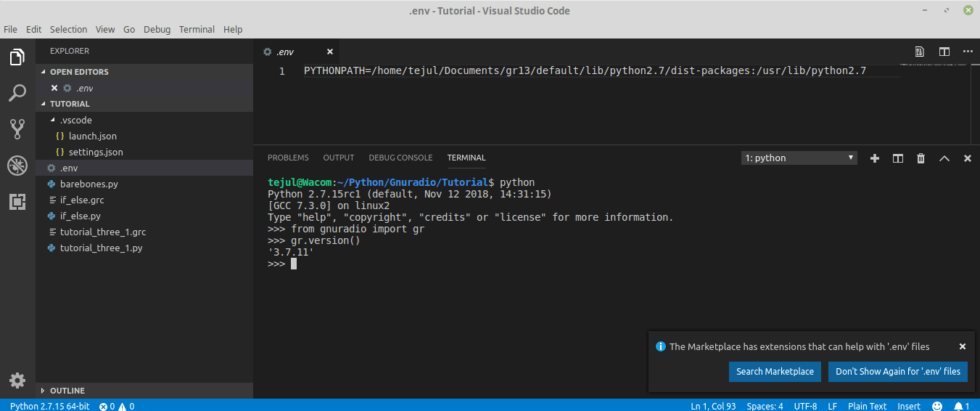Image resolution: width=980 pixels, height=411 pixels.
Task: Close the .env editor tab
Action: [x=330, y=52]
